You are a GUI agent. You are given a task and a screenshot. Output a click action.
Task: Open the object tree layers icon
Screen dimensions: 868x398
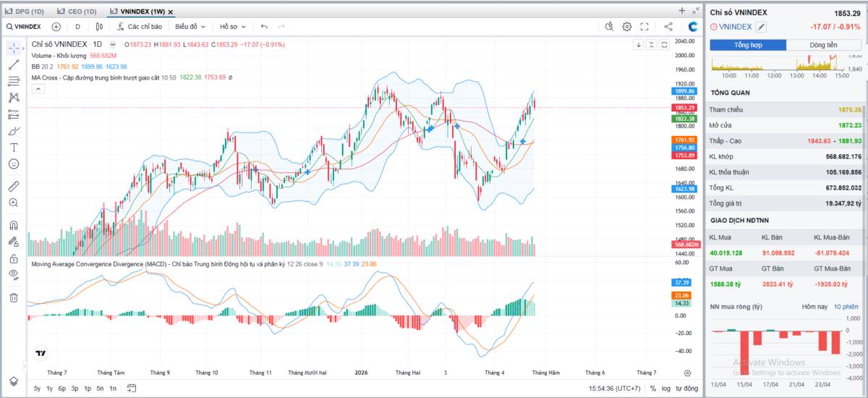tap(14, 381)
